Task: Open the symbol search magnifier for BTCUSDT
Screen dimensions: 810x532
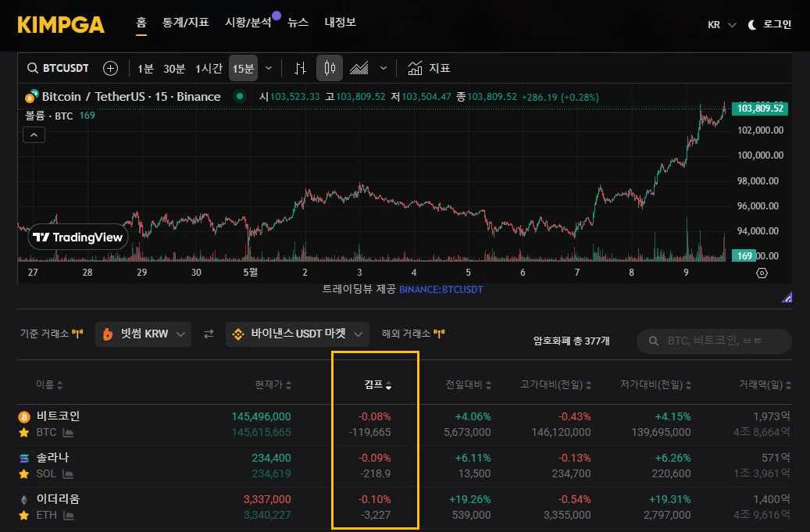Action: click(x=33, y=68)
